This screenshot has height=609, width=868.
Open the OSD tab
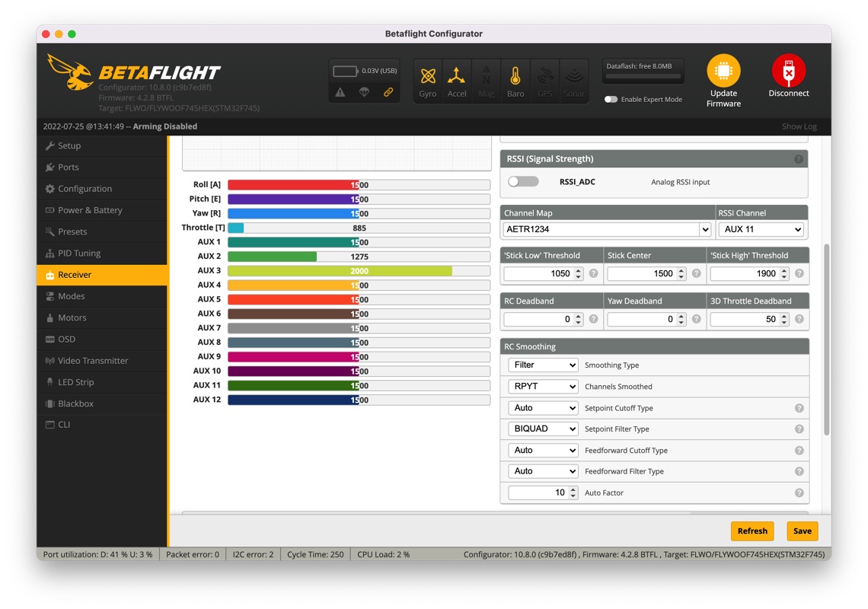tap(102, 340)
